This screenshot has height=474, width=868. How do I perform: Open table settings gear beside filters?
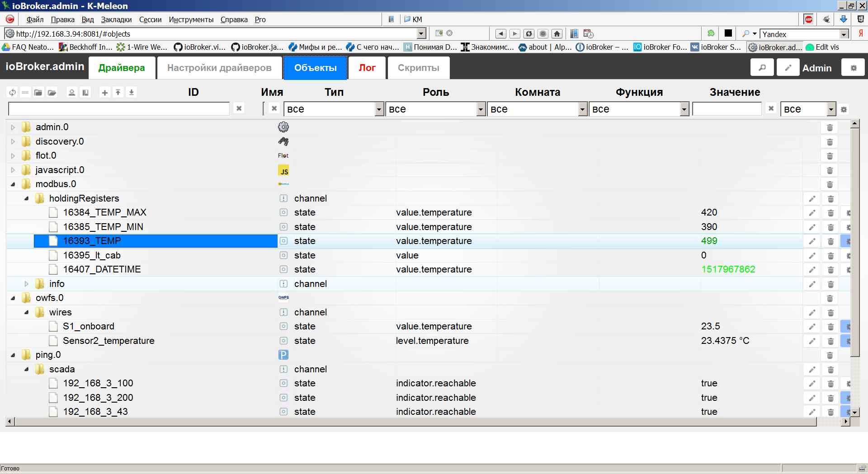point(844,109)
